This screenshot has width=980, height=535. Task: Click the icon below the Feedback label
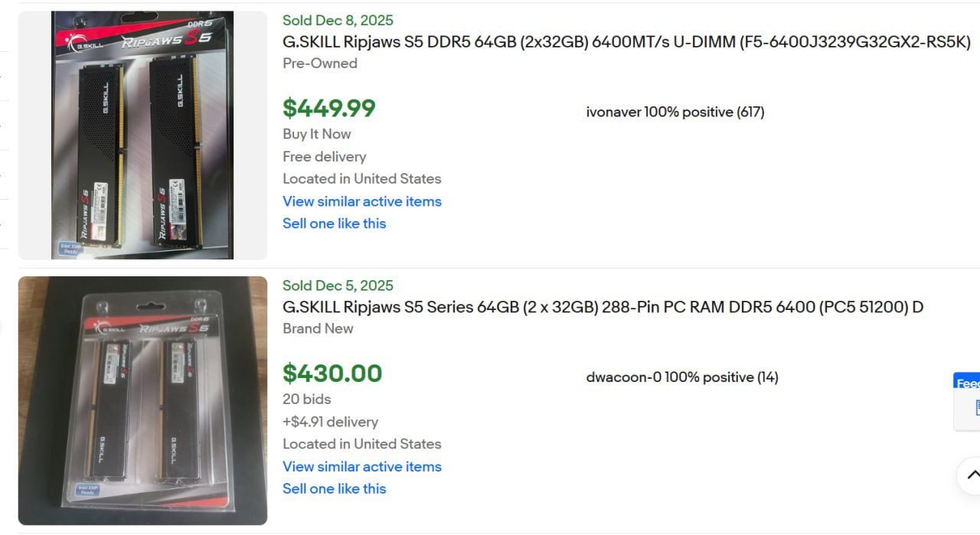977,408
